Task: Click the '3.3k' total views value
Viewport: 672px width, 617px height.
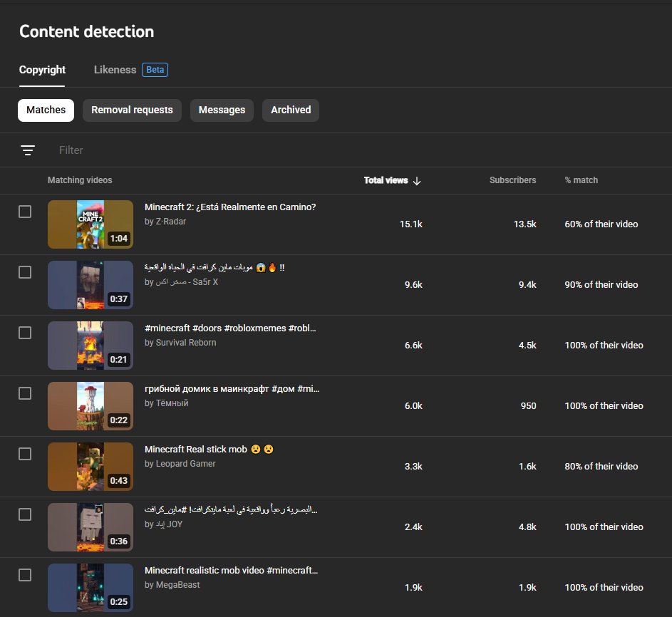Action: [x=413, y=466]
